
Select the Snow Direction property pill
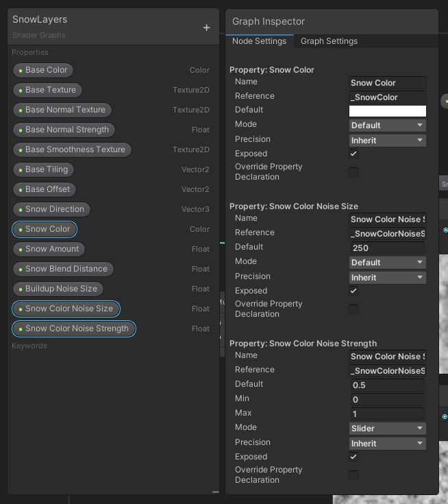[51, 209]
